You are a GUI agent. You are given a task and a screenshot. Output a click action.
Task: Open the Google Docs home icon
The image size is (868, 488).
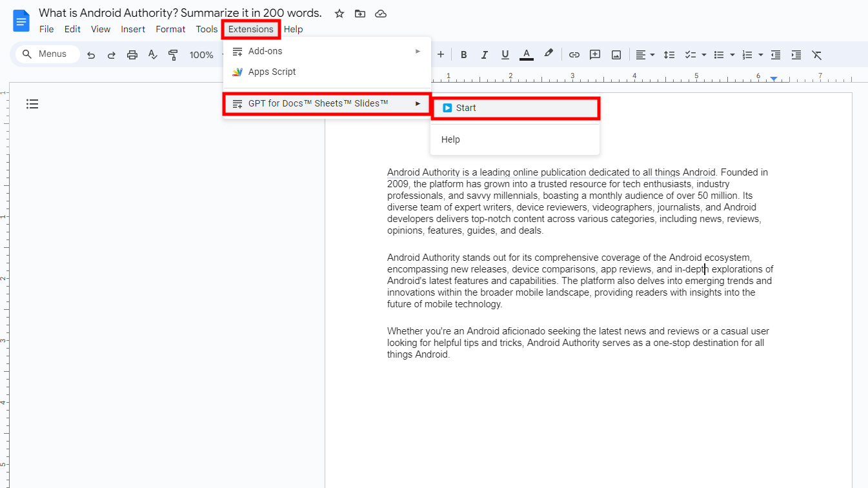21,21
